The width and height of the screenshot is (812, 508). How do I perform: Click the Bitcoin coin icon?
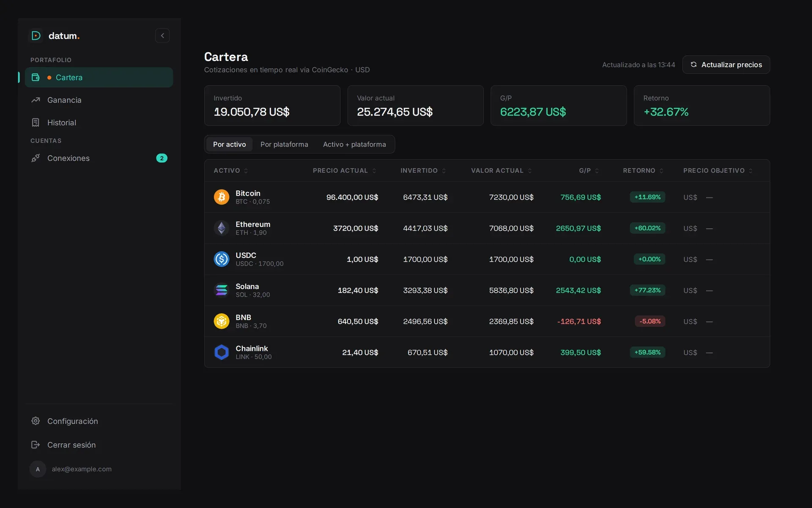click(x=222, y=197)
